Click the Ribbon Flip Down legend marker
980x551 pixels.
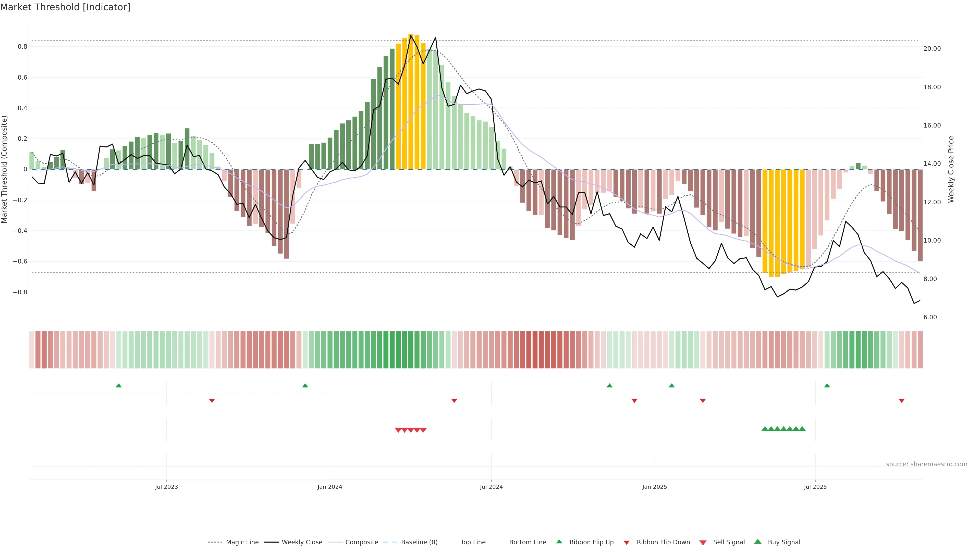pyautogui.click(x=626, y=543)
